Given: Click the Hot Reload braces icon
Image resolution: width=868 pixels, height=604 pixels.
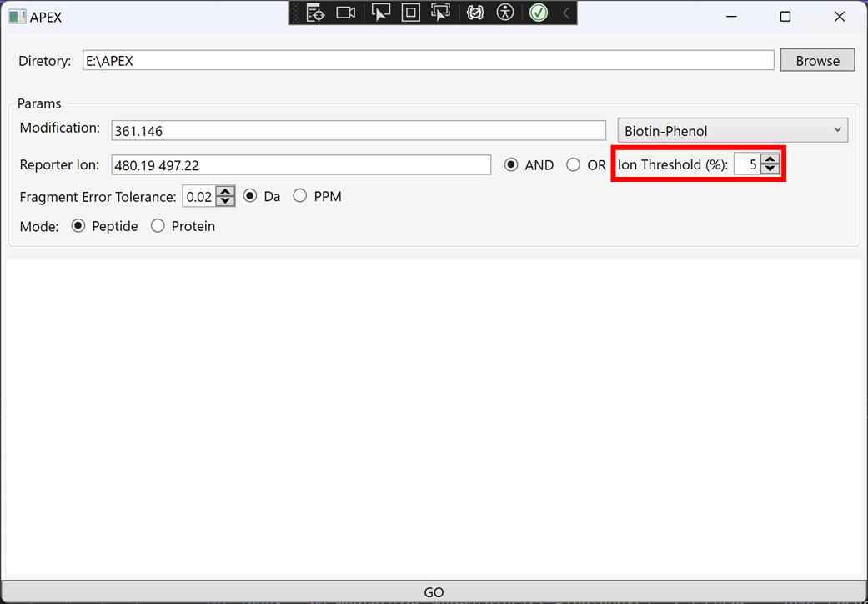Looking at the screenshot, I should tap(475, 13).
